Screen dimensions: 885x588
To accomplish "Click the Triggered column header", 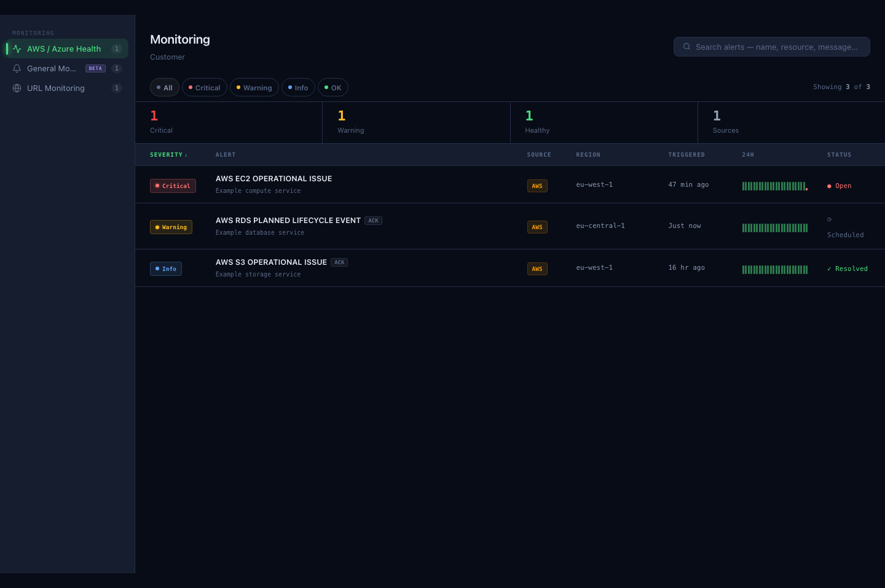I will [686, 155].
